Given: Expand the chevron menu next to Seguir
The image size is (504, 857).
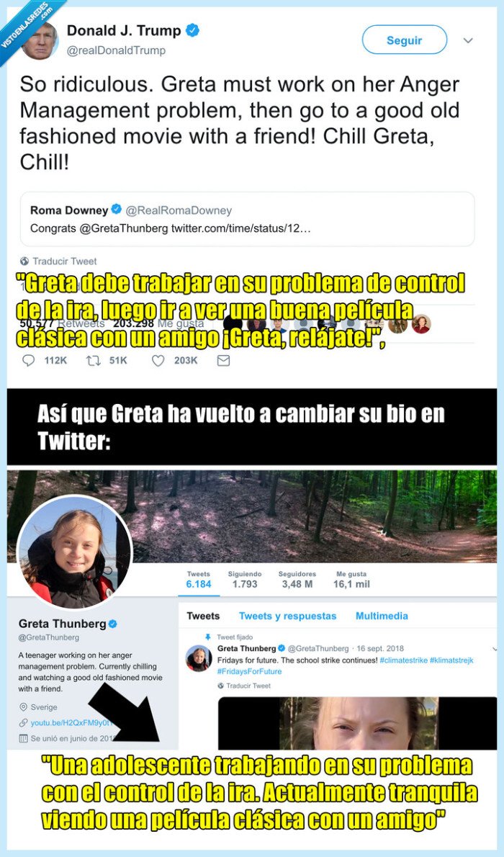Looking at the screenshot, I should (468, 40).
